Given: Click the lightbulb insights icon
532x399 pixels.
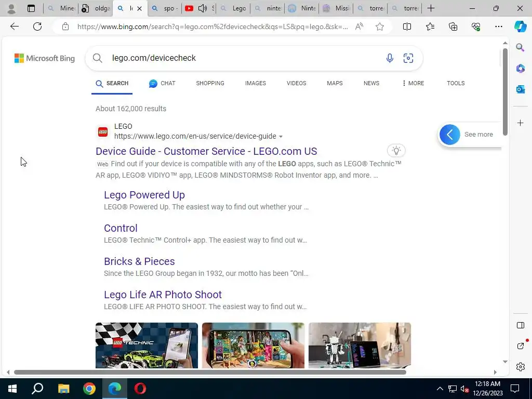Looking at the screenshot, I should (396, 150).
